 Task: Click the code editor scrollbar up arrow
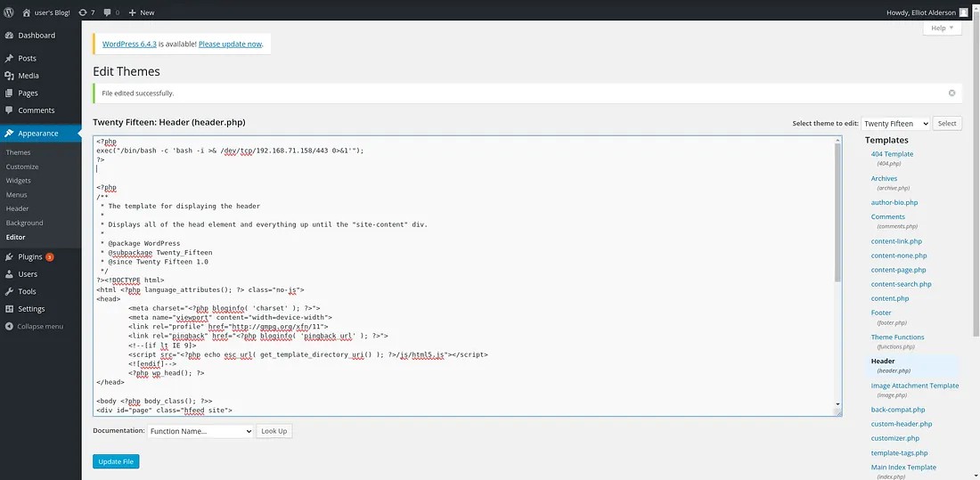pos(837,140)
